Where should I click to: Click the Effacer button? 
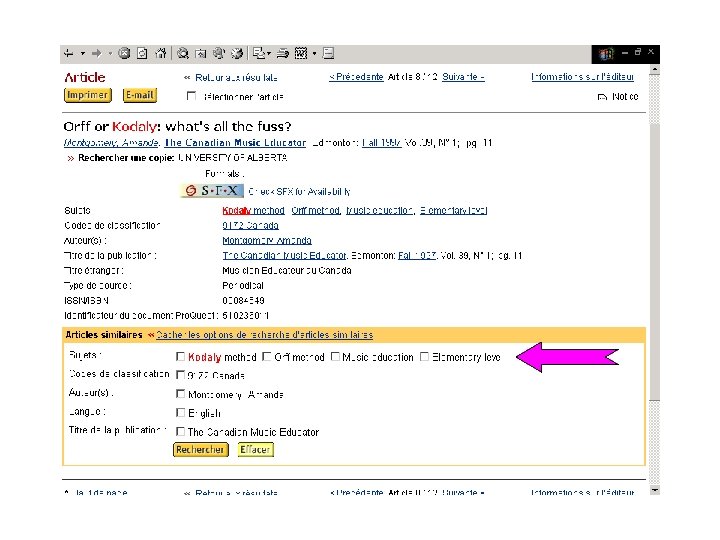[x=255, y=450]
